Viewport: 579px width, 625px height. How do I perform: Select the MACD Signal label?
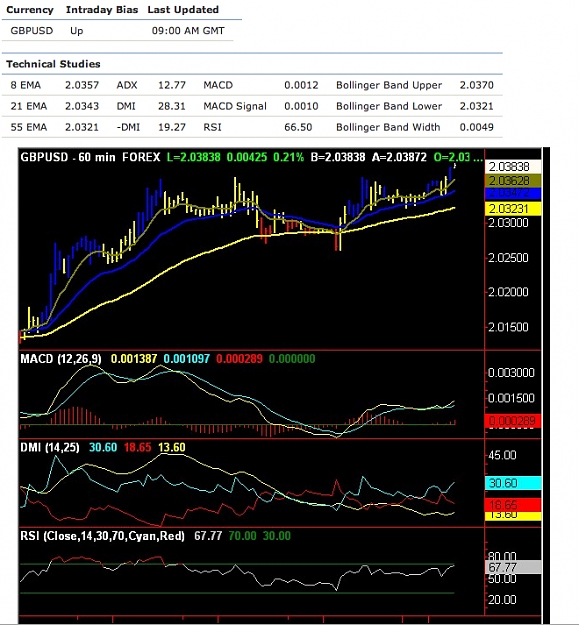[235, 106]
